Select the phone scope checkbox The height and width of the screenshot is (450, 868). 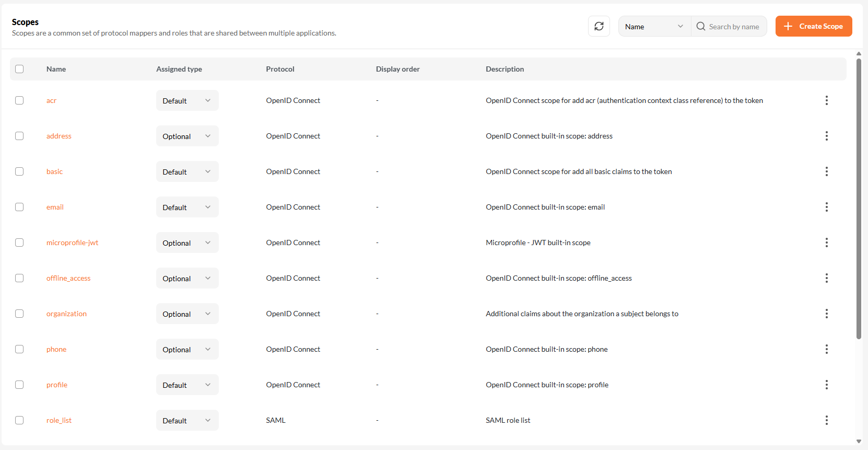click(19, 349)
